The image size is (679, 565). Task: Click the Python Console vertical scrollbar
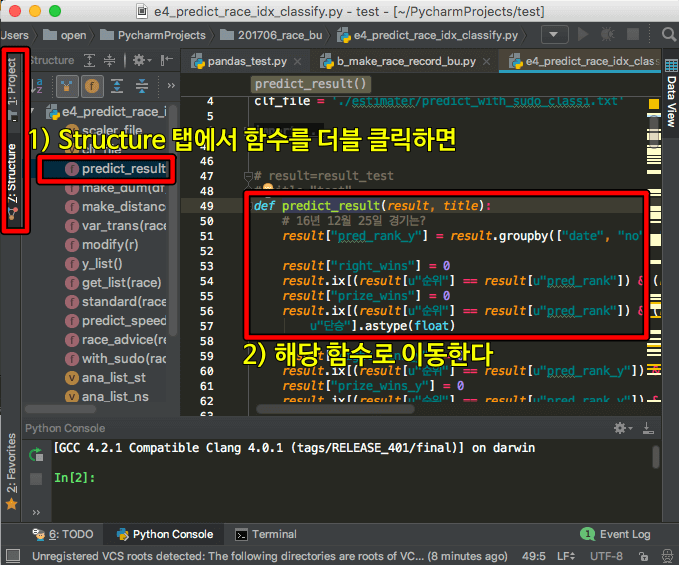656,457
